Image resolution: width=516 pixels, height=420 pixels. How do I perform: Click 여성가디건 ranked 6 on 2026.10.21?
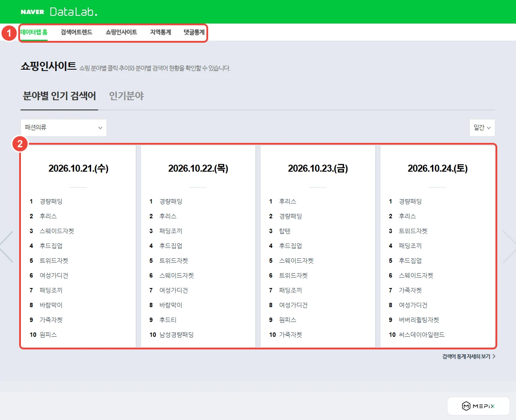54,275
